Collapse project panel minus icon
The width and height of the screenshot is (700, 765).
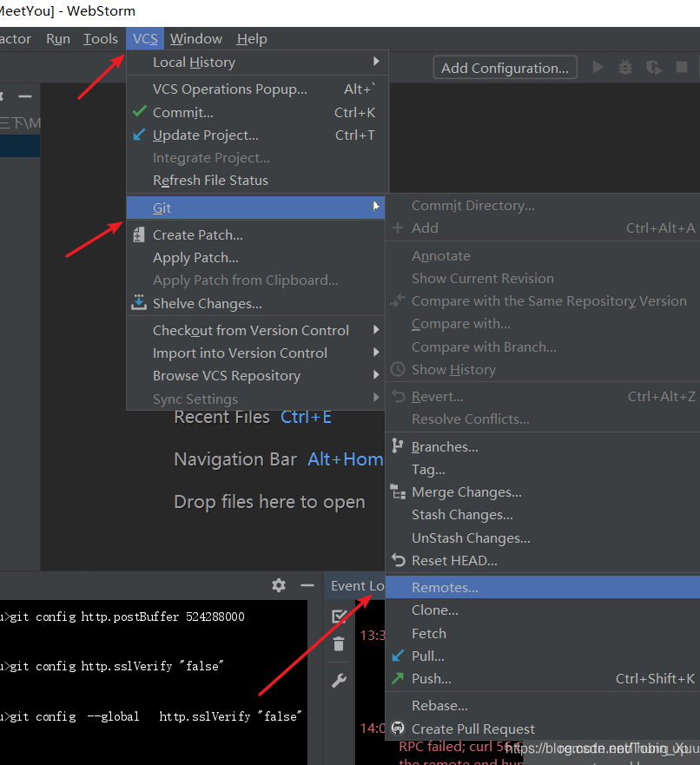[x=25, y=96]
